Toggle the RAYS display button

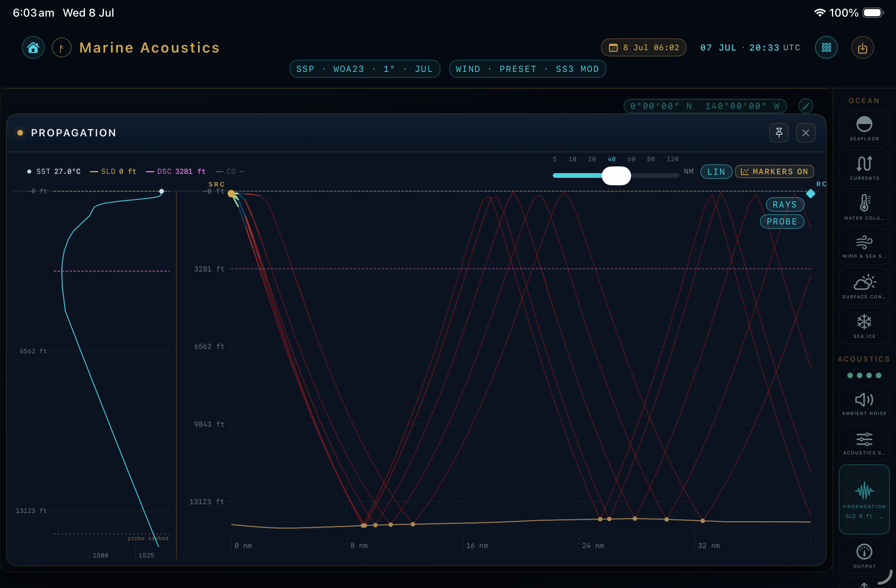[x=785, y=205]
